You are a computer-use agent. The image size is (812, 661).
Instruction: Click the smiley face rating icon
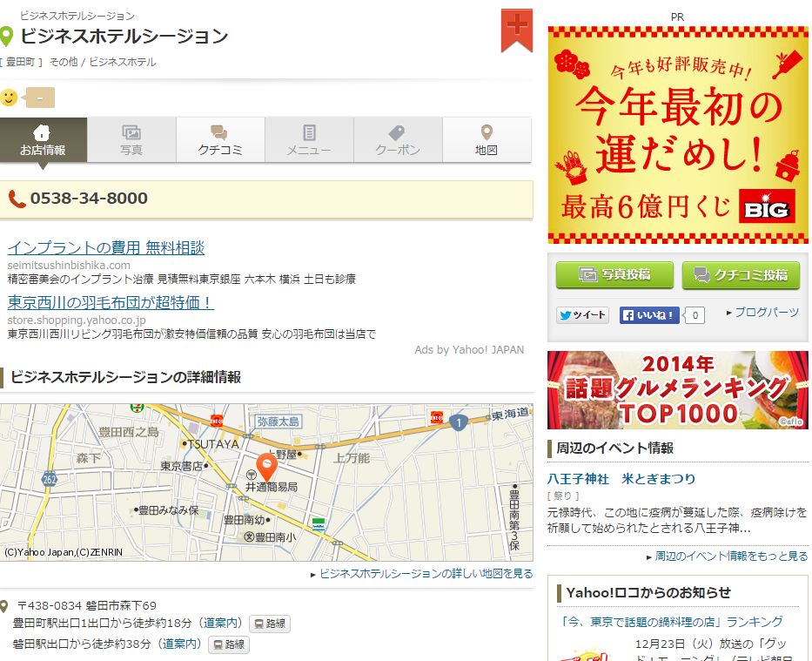[x=9, y=98]
